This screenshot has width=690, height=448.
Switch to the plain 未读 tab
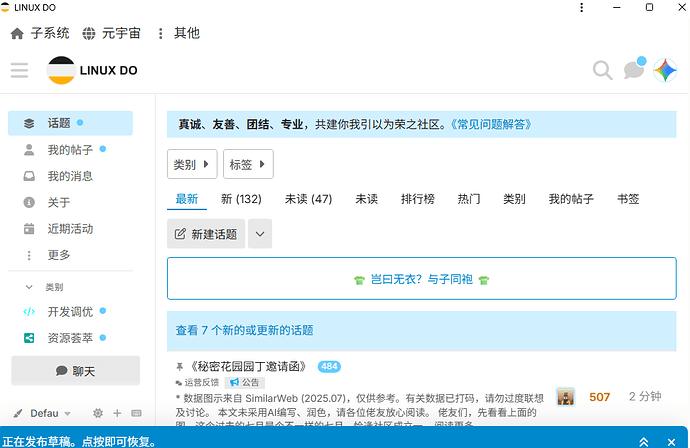pyautogui.click(x=367, y=199)
